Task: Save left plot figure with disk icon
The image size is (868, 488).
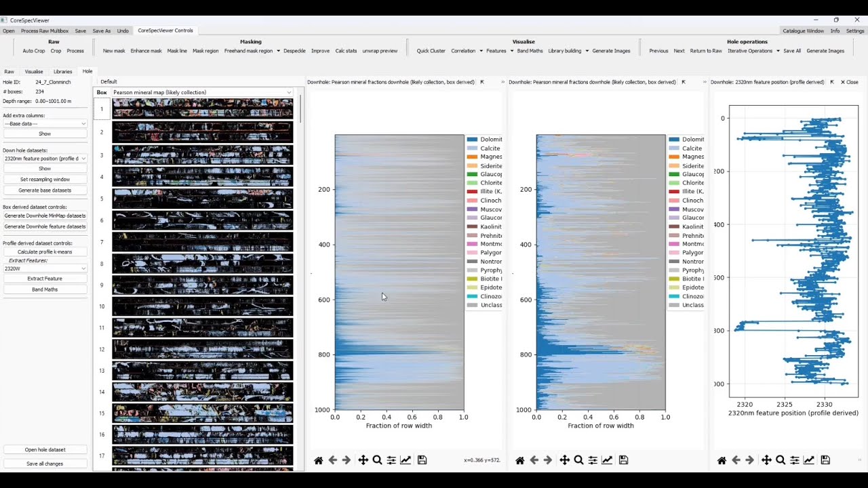Action: point(422,460)
